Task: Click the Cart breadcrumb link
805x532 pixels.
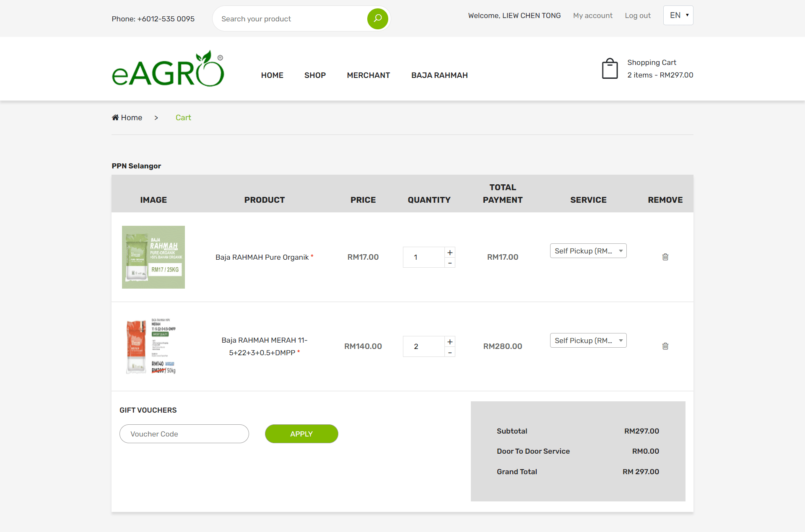Action: (x=183, y=118)
